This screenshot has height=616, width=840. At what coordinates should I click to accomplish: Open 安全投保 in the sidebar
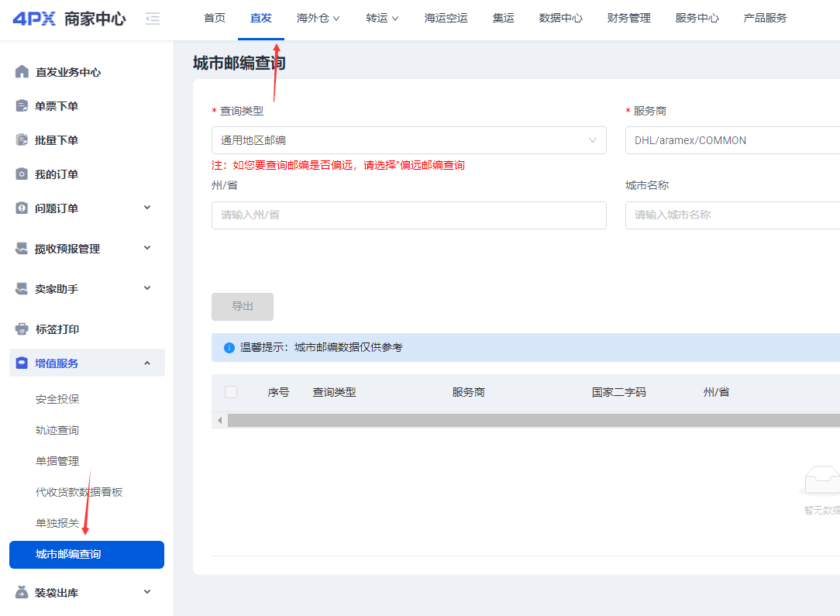tap(57, 399)
